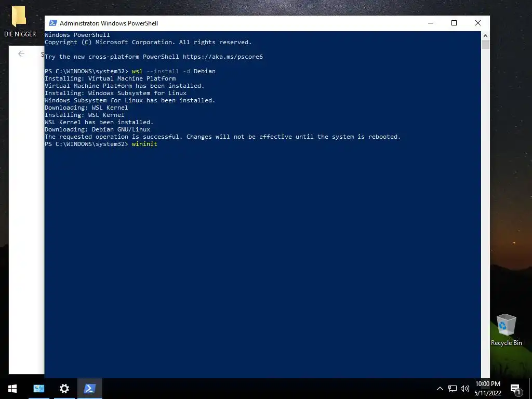
Task: Click the PowerShell vertical scrollbar thumb
Action: 485,45
